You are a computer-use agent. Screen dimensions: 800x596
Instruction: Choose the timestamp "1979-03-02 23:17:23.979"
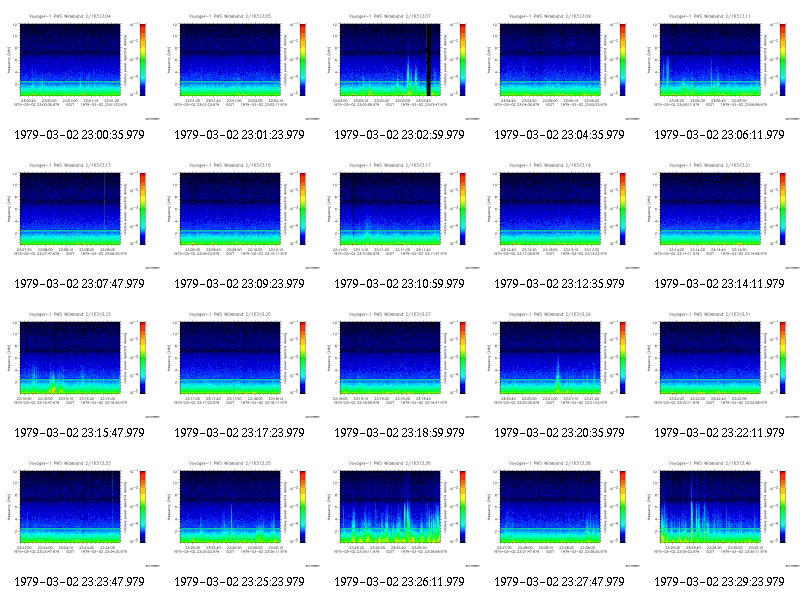239,433
